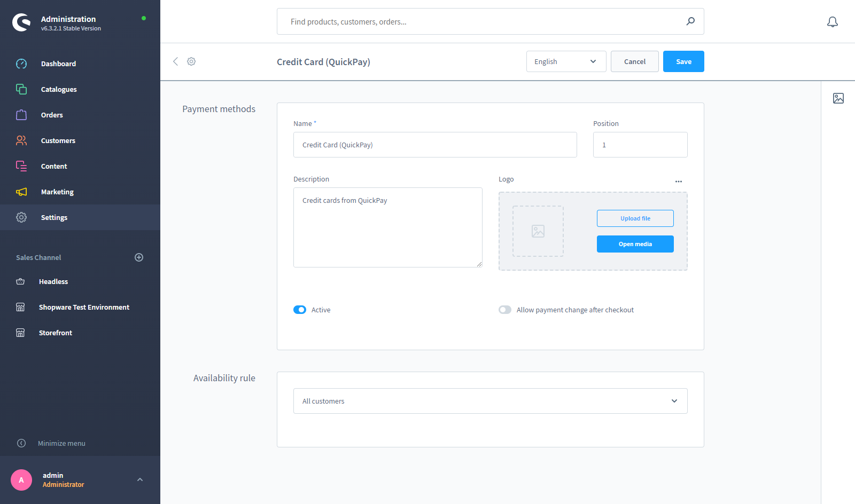
Task: Click the Headless basket icon
Action: point(20,281)
